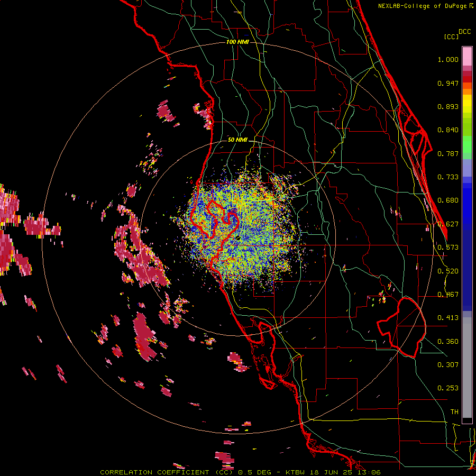This screenshot has height=476, width=476.
Task: Pick the yellow color bar segment
Action: (467, 104)
